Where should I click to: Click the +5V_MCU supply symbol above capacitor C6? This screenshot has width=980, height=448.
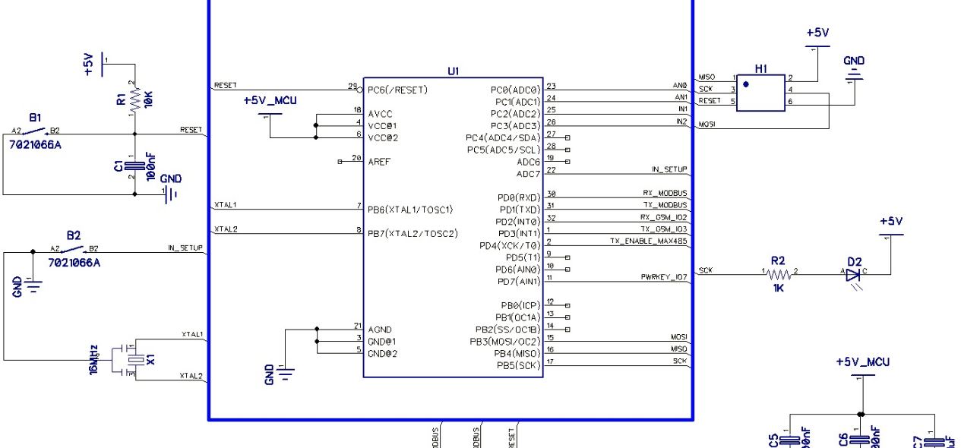pos(861,376)
